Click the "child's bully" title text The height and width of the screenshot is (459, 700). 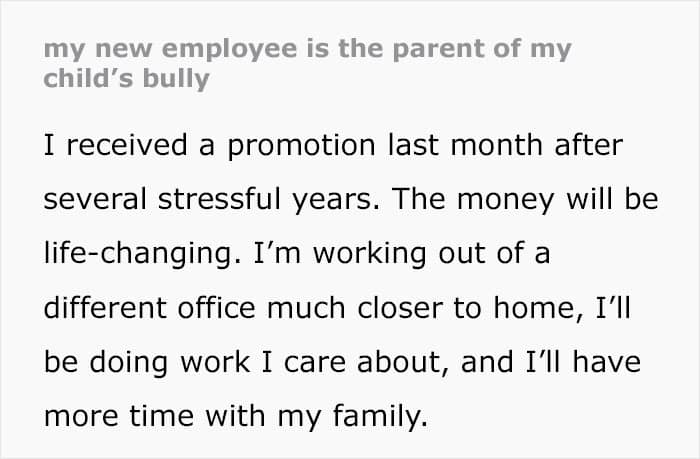click(x=126, y=79)
